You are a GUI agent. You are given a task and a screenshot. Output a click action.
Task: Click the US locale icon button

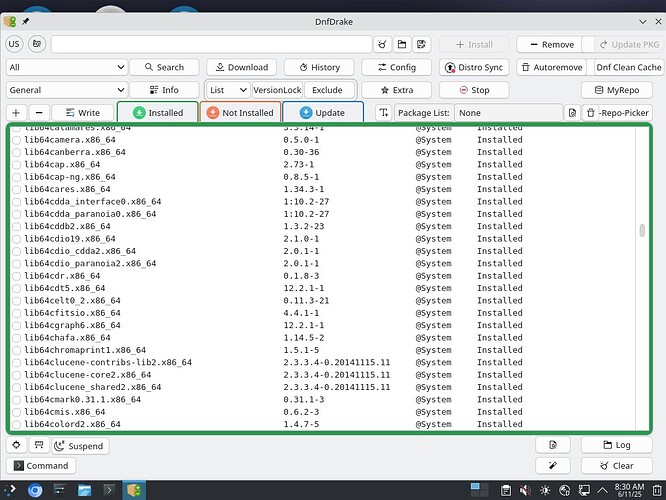coord(14,44)
